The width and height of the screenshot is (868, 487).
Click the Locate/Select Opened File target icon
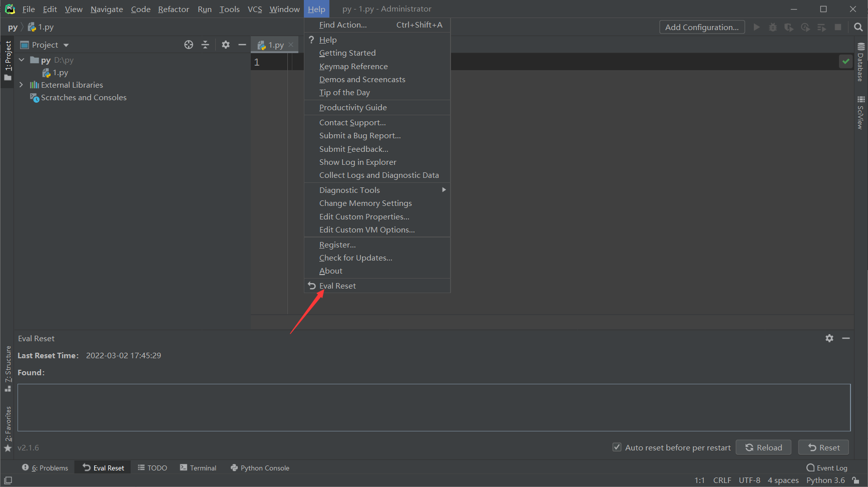point(189,45)
